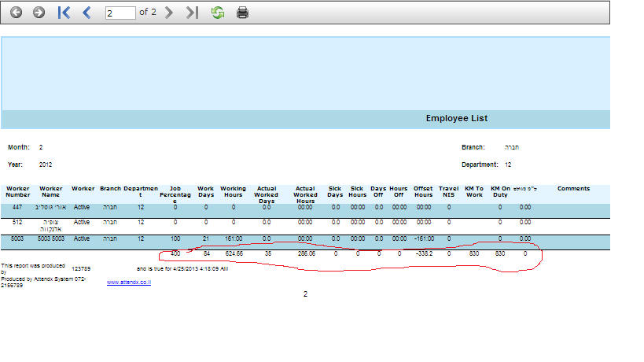Click the forward navigation arrow icon
Viewport: 644px width, 362px height.
[x=39, y=13]
